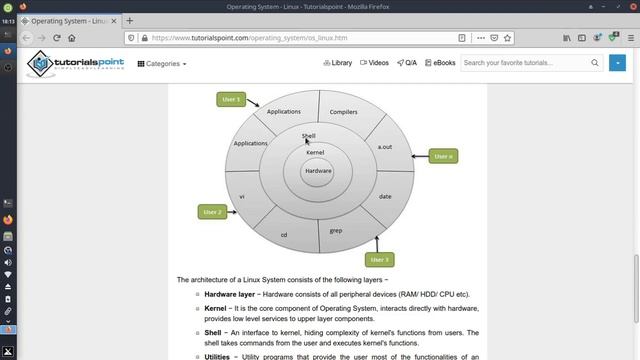Open the Library link
This screenshot has height=360, width=640.
pyautogui.click(x=338, y=63)
